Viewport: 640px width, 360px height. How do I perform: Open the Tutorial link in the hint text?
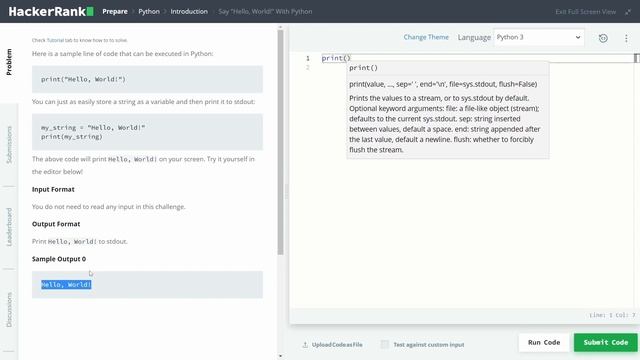coord(55,40)
